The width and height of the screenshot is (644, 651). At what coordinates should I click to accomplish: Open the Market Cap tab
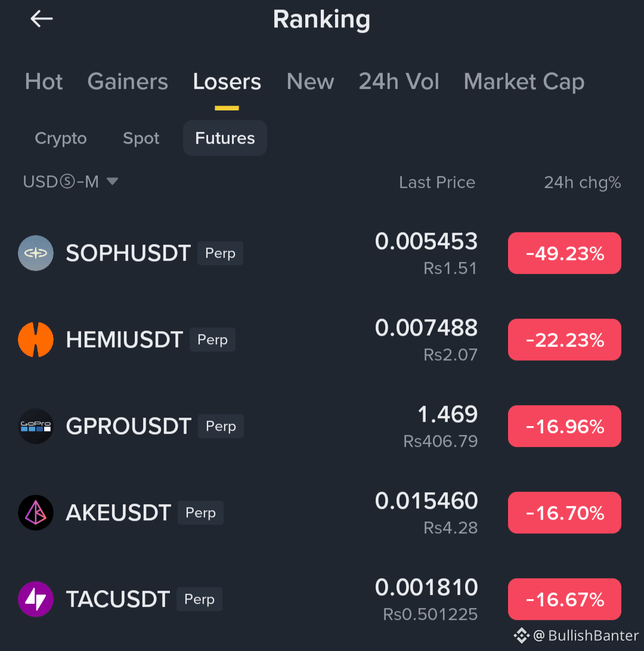point(524,81)
